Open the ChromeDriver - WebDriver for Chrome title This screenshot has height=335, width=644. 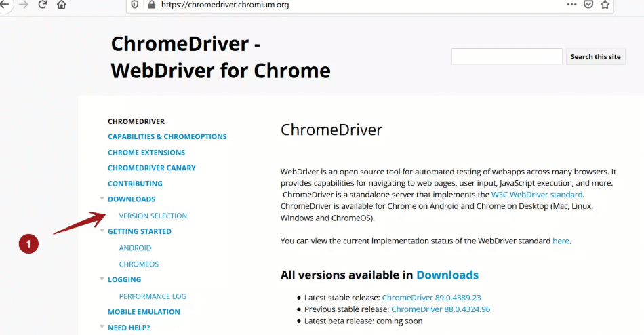point(220,57)
